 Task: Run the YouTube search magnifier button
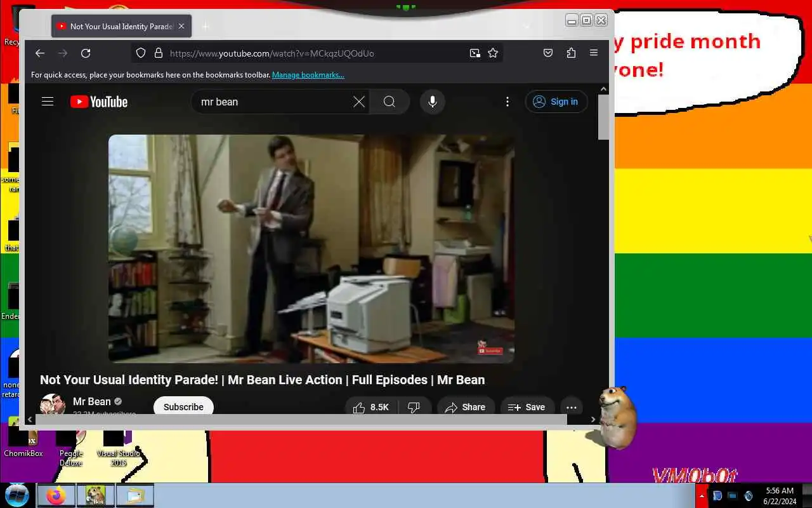click(x=390, y=102)
